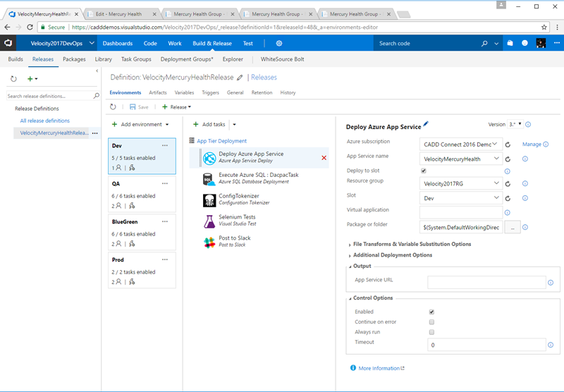Switch to the Artifacts tab
The height and width of the screenshot is (392, 564).
158,92
